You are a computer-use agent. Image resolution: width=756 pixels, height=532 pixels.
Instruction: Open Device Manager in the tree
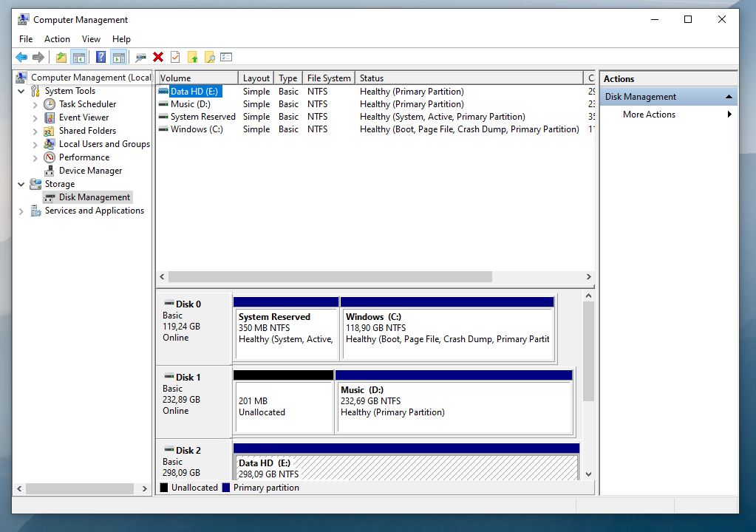(90, 171)
